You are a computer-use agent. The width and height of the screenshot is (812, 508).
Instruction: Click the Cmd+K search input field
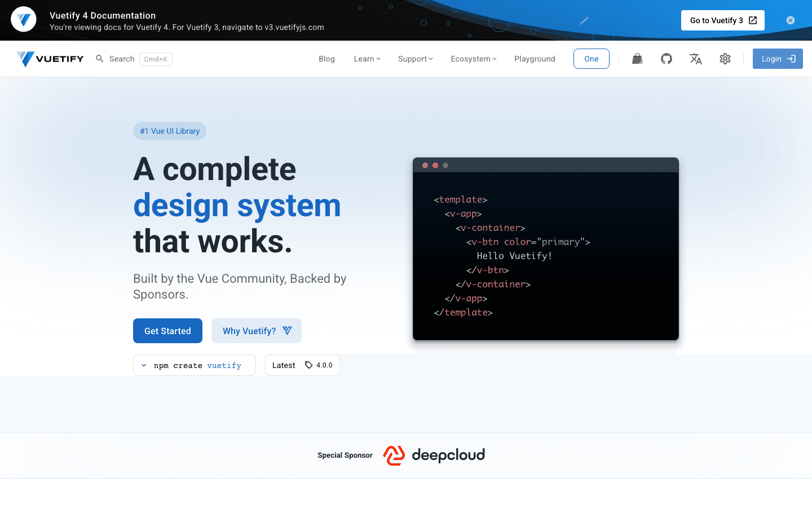click(x=156, y=58)
